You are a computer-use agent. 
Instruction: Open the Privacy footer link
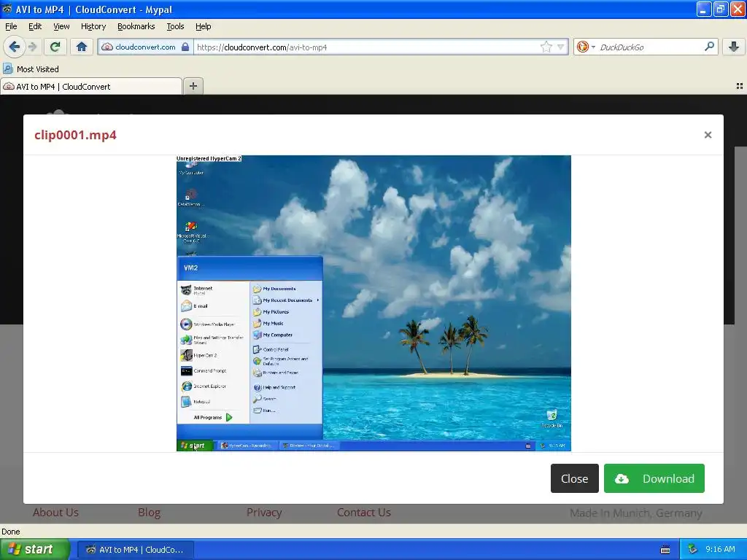coord(264,513)
